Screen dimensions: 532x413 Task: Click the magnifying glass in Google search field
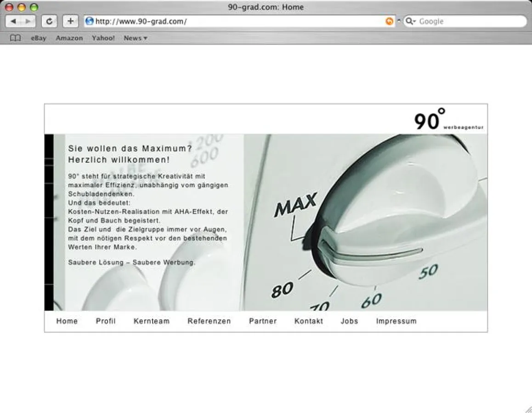[409, 21]
